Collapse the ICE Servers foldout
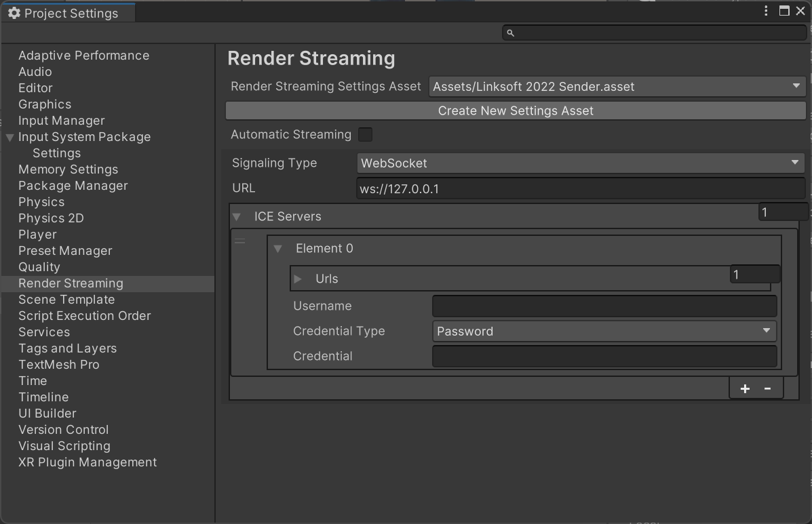This screenshot has height=524, width=812. 237,217
